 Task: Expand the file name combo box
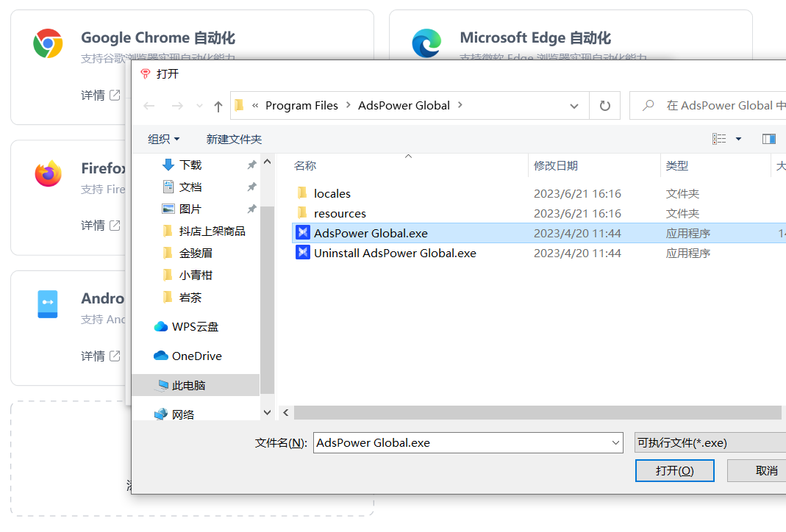pos(616,442)
